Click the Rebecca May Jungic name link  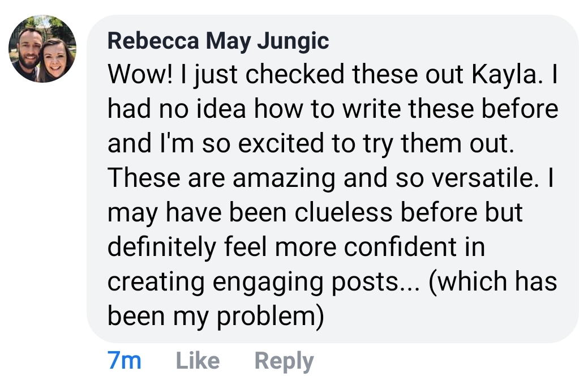pos(218,41)
